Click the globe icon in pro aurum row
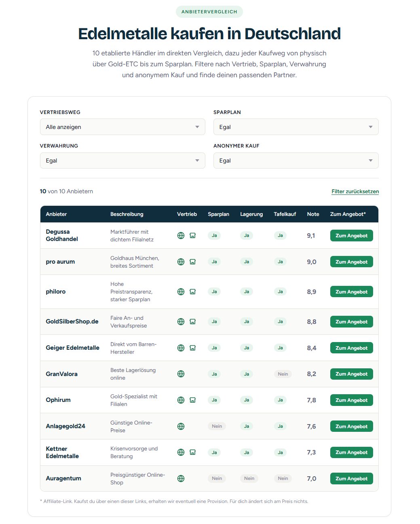420x524 pixels. [181, 262]
